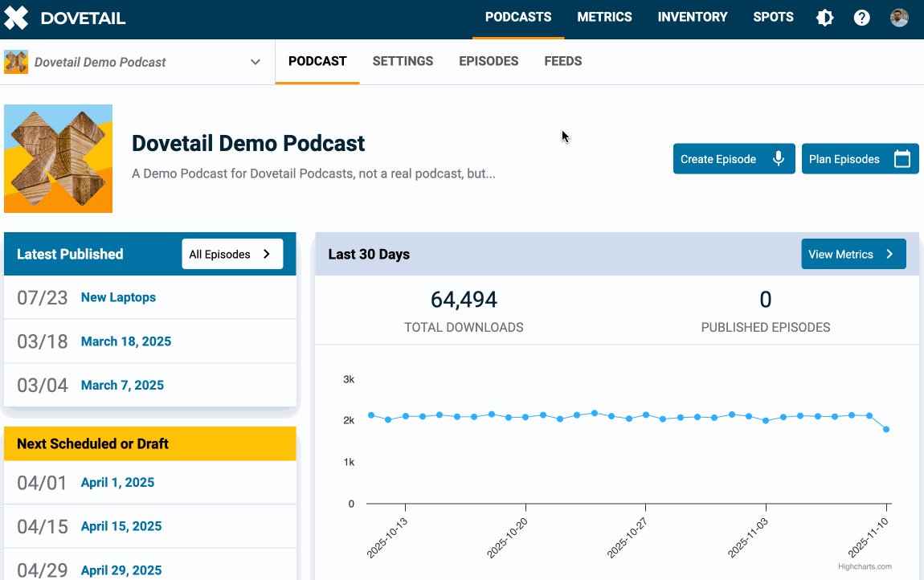Open the April 15, 2025 draft episode
Screen dimensions: 924x580
pyautogui.click(x=121, y=526)
